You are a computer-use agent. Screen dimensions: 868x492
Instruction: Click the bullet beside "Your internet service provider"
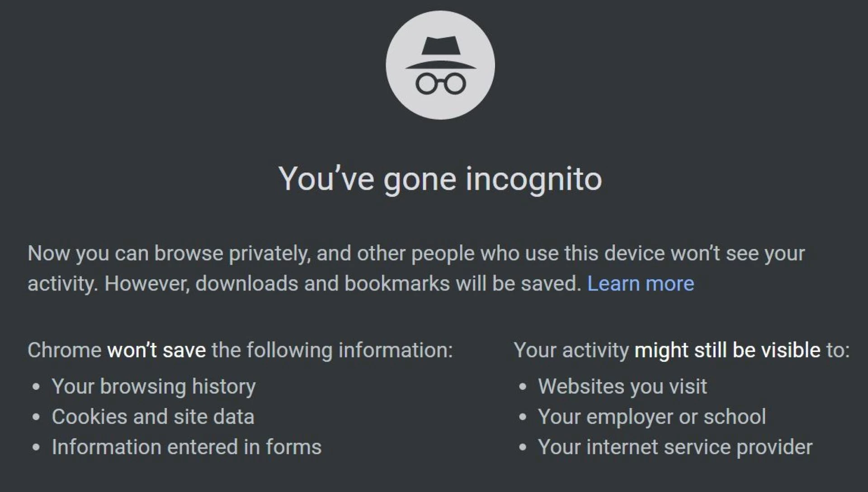pos(523,447)
